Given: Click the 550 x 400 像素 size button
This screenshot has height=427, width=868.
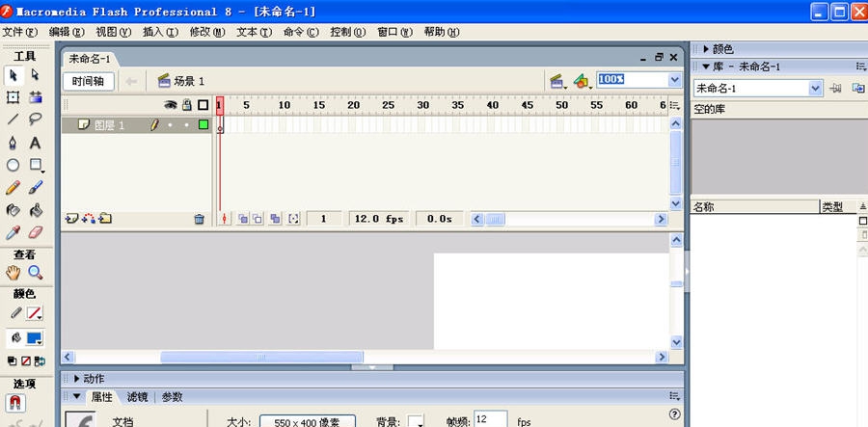Looking at the screenshot, I should coord(308,421).
